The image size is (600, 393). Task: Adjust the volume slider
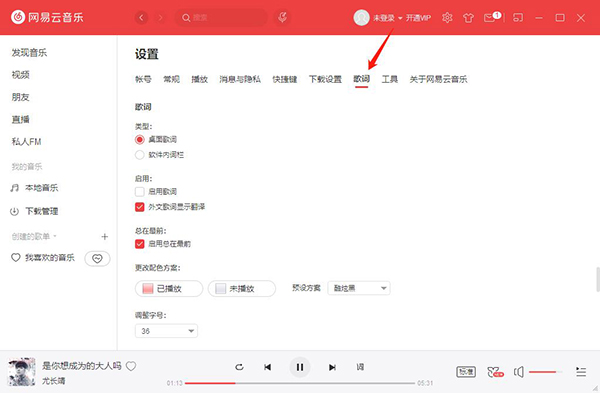click(546, 372)
